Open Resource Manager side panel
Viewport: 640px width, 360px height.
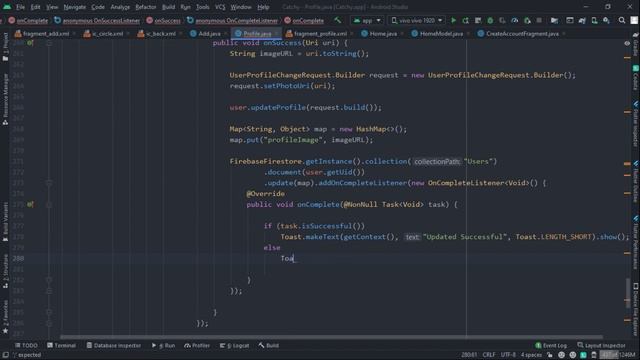(5, 99)
